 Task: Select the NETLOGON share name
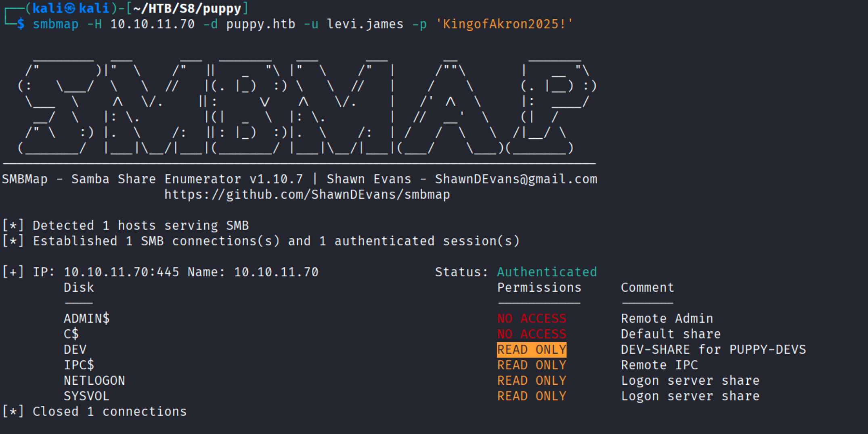[x=94, y=380]
